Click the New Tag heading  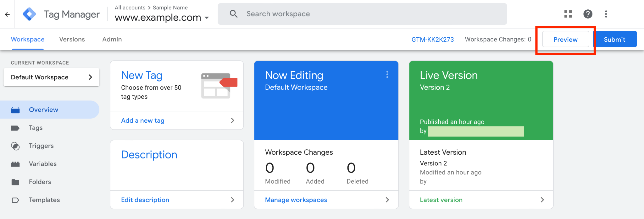click(142, 75)
